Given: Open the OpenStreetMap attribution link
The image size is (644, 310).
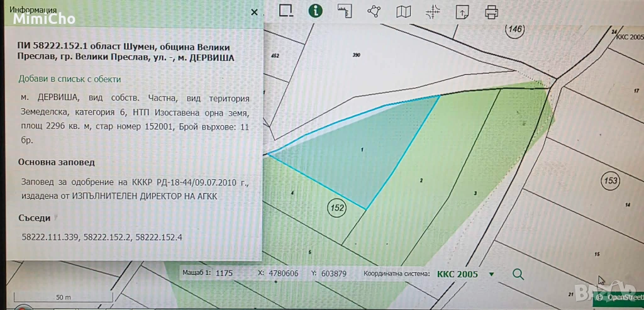Looking at the screenshot, I should pyautogui.click(x=624, y=297).
